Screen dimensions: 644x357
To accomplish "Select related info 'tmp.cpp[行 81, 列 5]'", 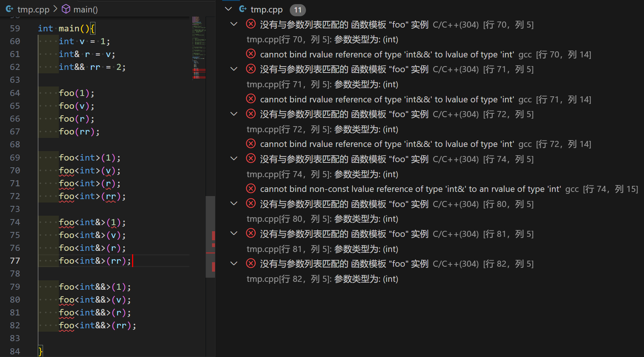I will (x=322, y=249).
